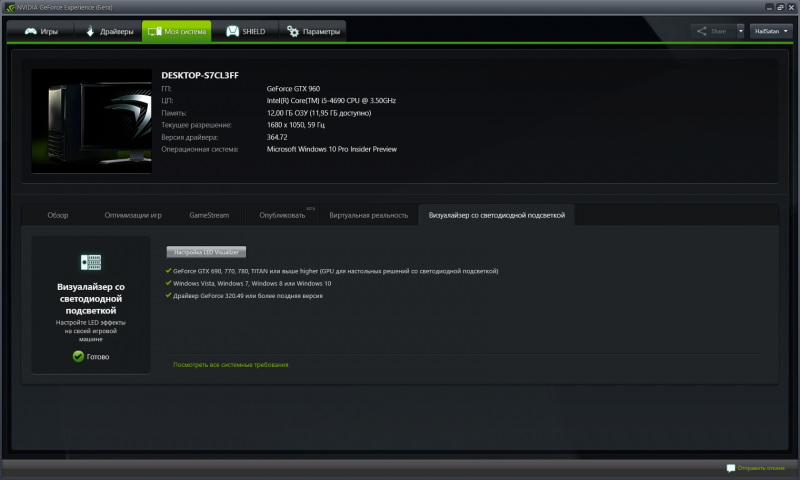This screenshot has height=480, width=800.
Task: Click the 12,00 ГБ ОЗУ memory value
Action: (x=319, y=113)
